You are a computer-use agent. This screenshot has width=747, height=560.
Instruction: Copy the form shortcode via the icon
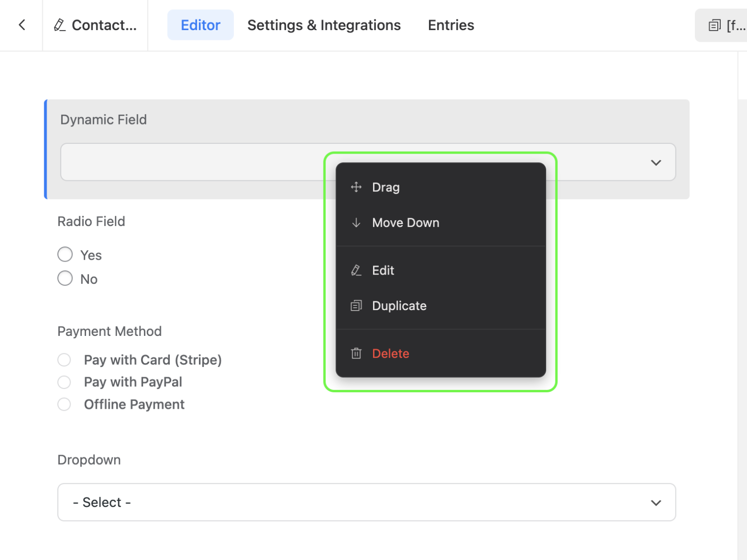coord(714,25)
